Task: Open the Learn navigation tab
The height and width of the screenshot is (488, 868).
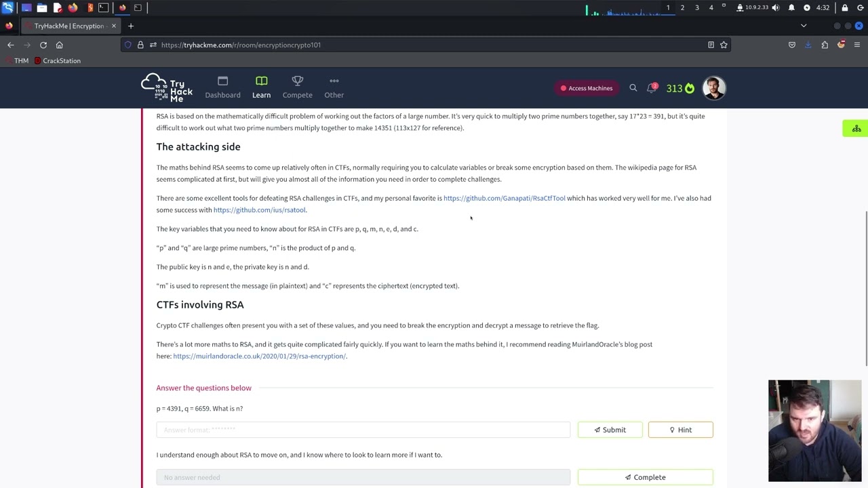Action: click(x=261, y=87)
